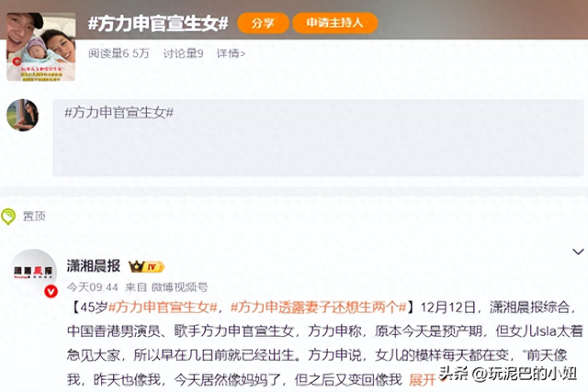Click the orange 分享 share button

coord(263,23)
